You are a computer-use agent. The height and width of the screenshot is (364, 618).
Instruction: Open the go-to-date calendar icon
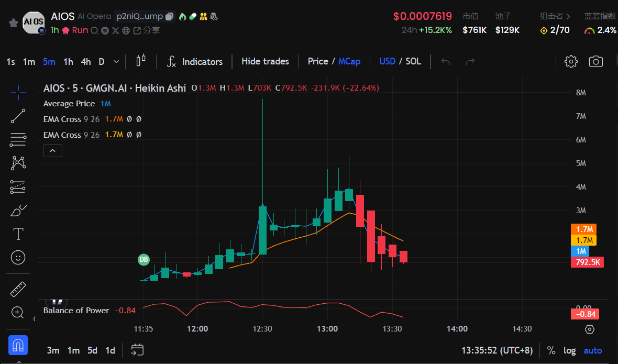tap(137, 350)
